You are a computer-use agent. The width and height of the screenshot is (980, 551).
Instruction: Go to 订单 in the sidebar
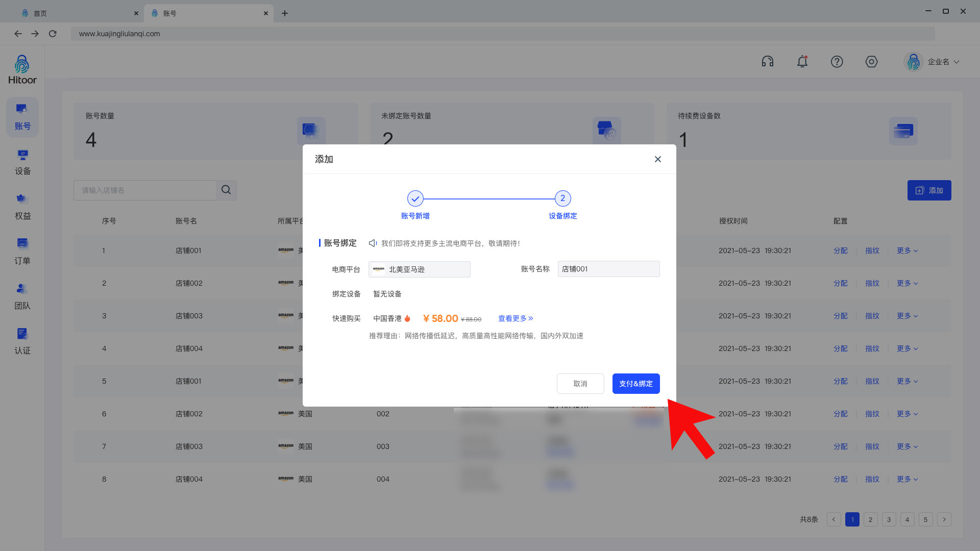(22, 252)
